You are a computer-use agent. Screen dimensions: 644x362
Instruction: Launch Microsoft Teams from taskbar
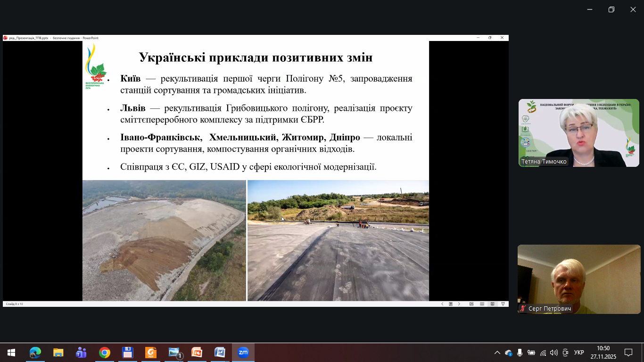[81, 353]
